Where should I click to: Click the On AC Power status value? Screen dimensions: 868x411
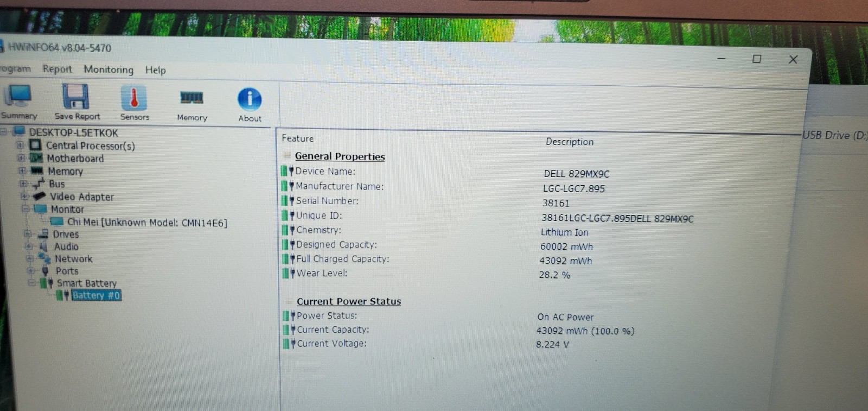coord(565,317)
